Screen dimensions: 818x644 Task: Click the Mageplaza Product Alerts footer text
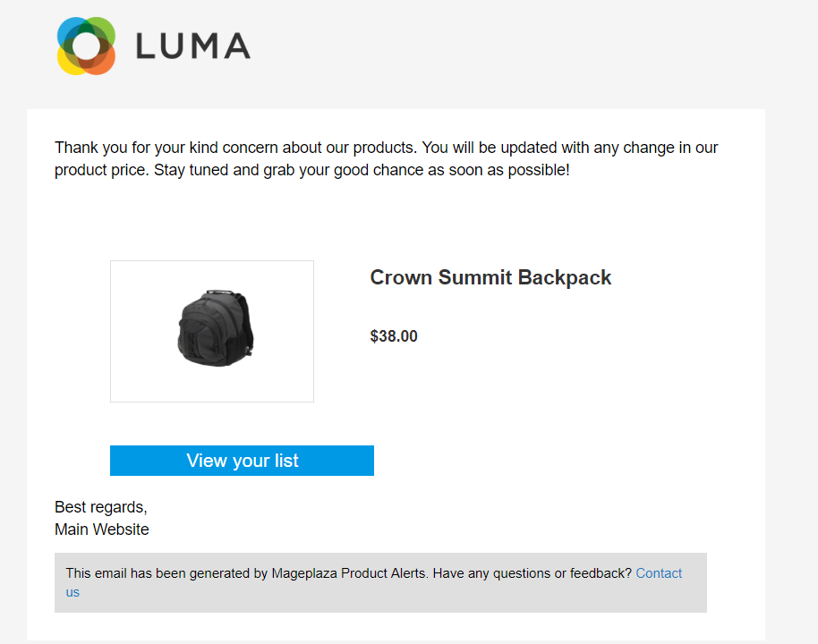[348, 573]
